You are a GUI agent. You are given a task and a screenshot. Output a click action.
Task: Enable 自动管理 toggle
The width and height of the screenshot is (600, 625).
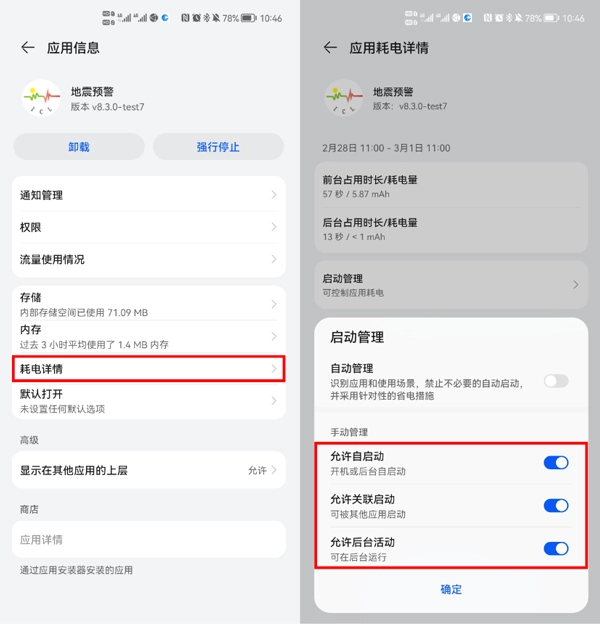point(556,381)
